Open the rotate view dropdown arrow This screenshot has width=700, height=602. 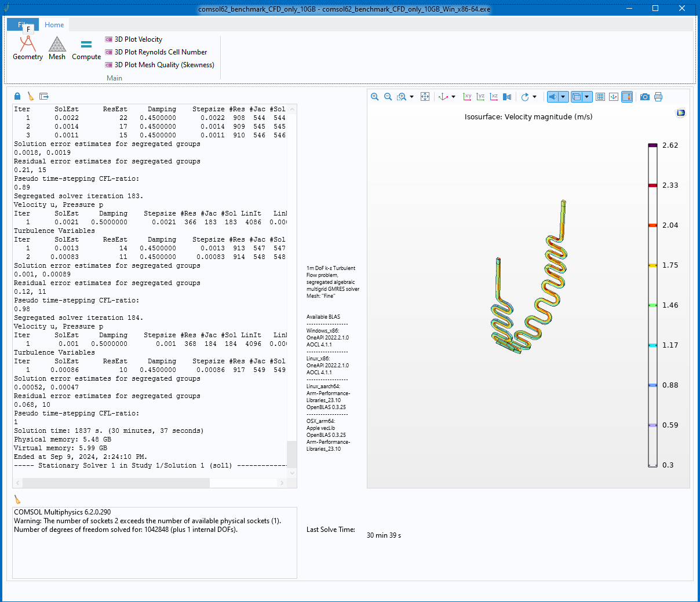[x=535, y=97]
